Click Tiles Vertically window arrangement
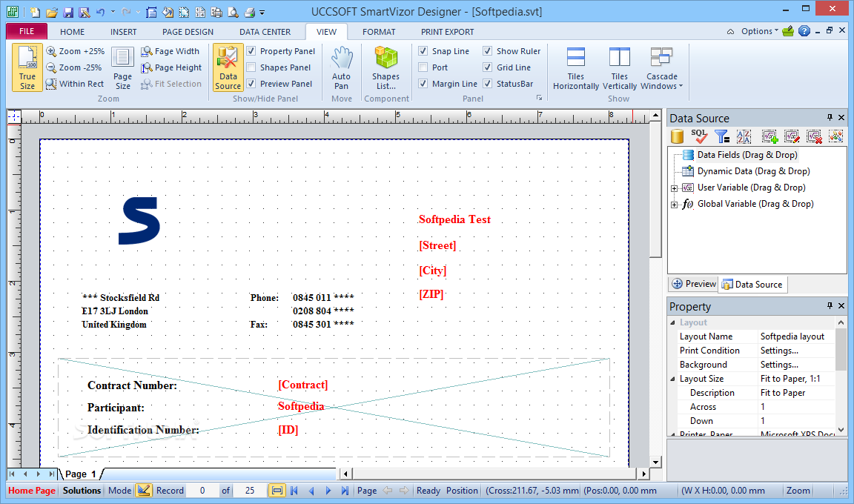Screen dimensions: 854x504 coord(619,67)
